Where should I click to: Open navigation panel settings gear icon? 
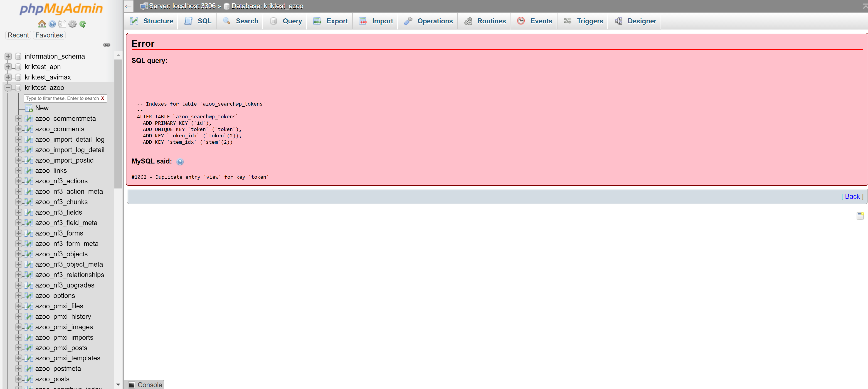(x=72, y=24)
